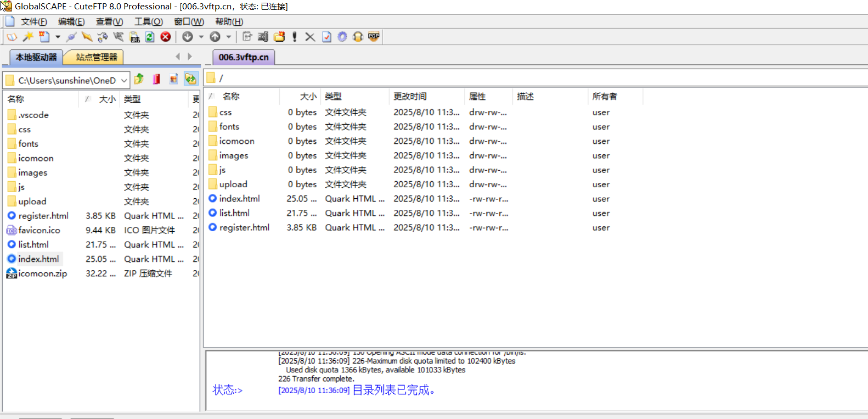The height and width of the screenshot is (419, 868).
Task: Click the PGP toolbar icon
Action: [374, 37]
